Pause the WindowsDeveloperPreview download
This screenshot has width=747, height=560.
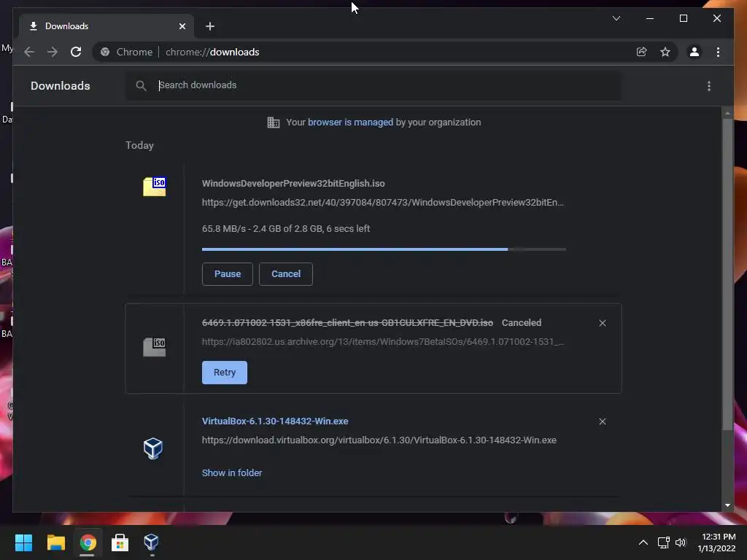228,274
